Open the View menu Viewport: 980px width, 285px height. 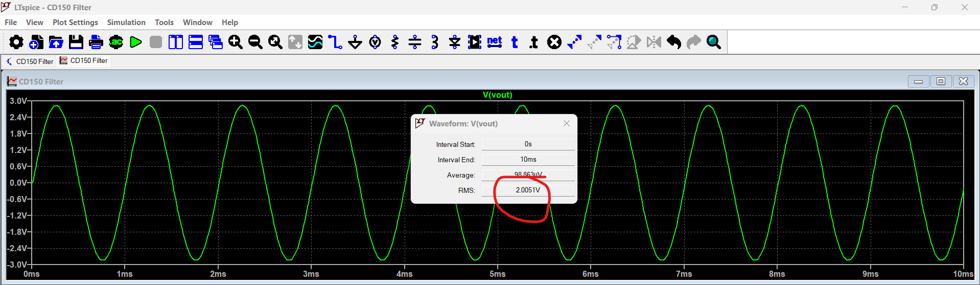tap(35, 23)
